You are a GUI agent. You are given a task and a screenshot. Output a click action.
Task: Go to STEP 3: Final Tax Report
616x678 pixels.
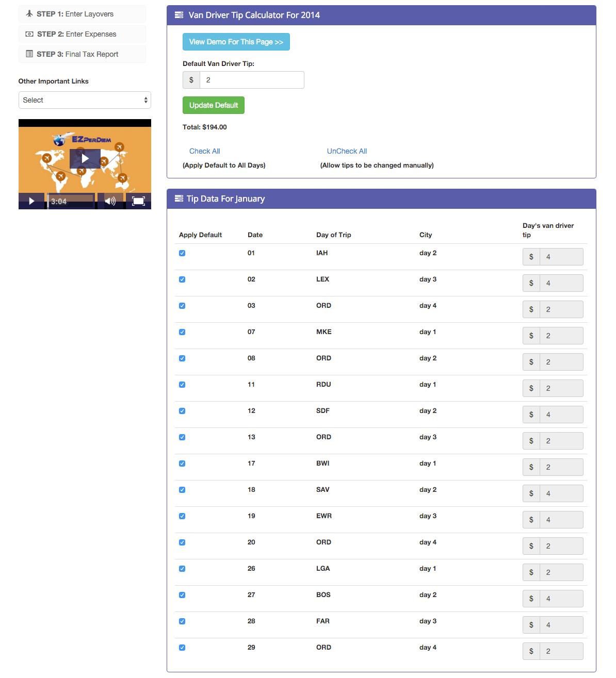77,54
